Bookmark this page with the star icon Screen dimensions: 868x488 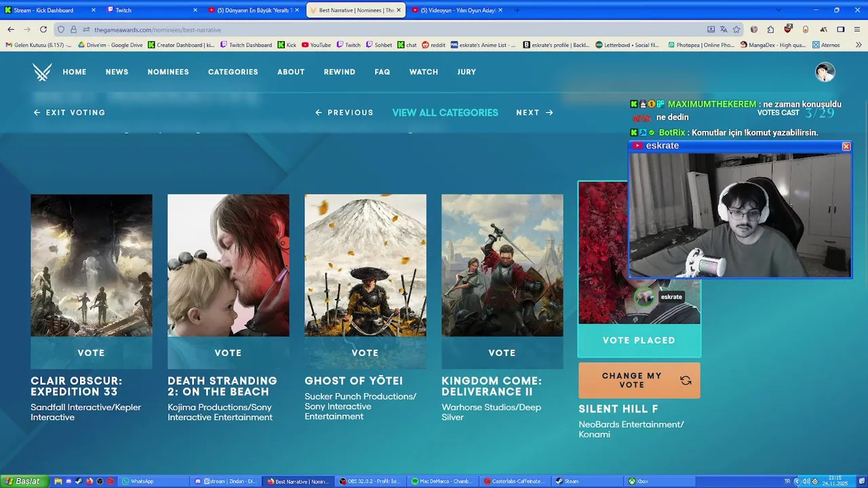[736, 30]
